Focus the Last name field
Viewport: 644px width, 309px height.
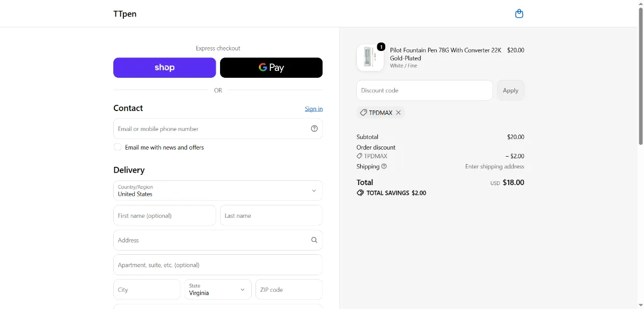(x=272, y=216)
